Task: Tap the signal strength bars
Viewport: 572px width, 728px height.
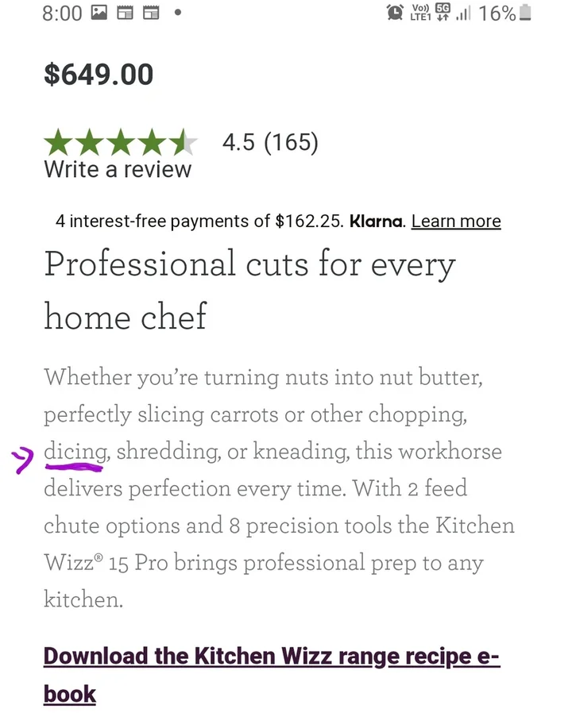Action: point(463,13)
